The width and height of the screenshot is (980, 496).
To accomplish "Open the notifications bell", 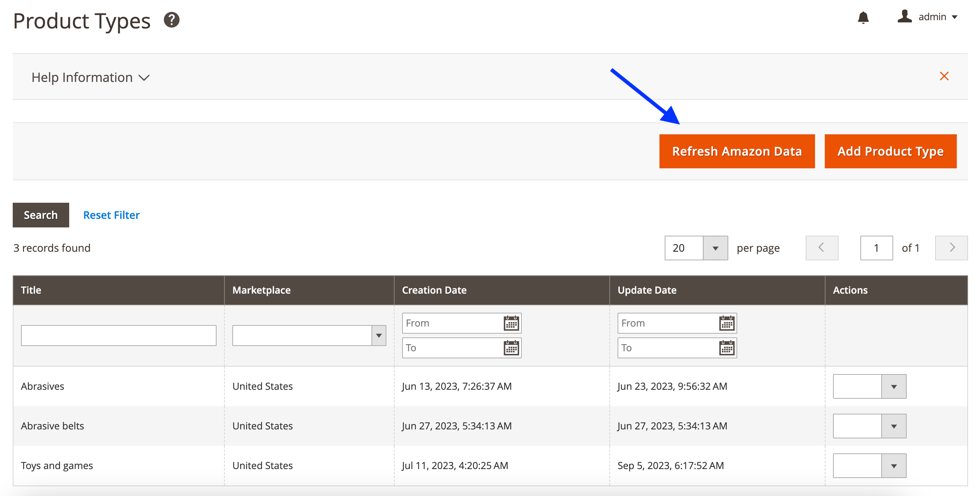I will pyautogui.click(x=863, y=17).
